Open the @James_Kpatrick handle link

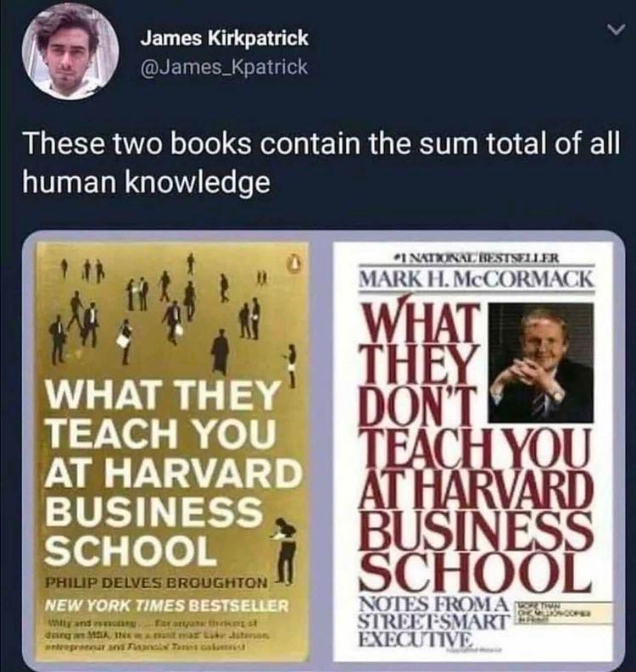pyautogui.click(x=224, y=67)
